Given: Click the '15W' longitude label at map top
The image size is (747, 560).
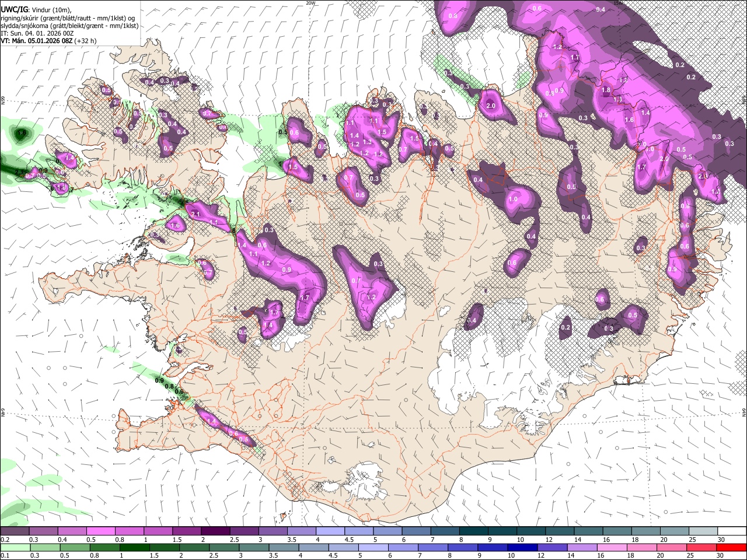Looking at the screenshot, I should (x=618, y=2).
